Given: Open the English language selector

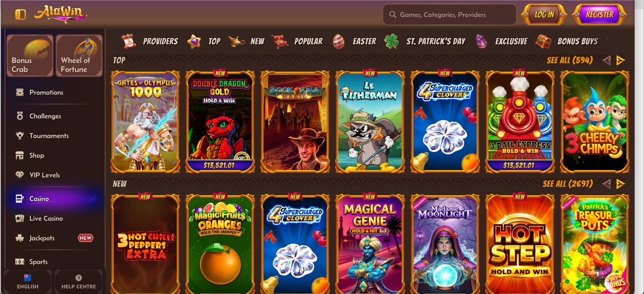Looking at the screenshot, I should pos(28,282).
